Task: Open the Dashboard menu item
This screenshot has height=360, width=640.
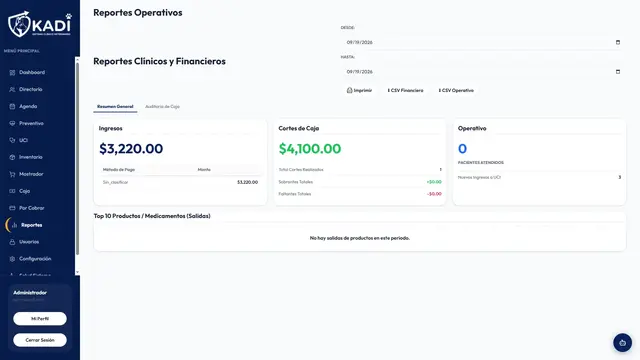Action: tap(32, 72)
